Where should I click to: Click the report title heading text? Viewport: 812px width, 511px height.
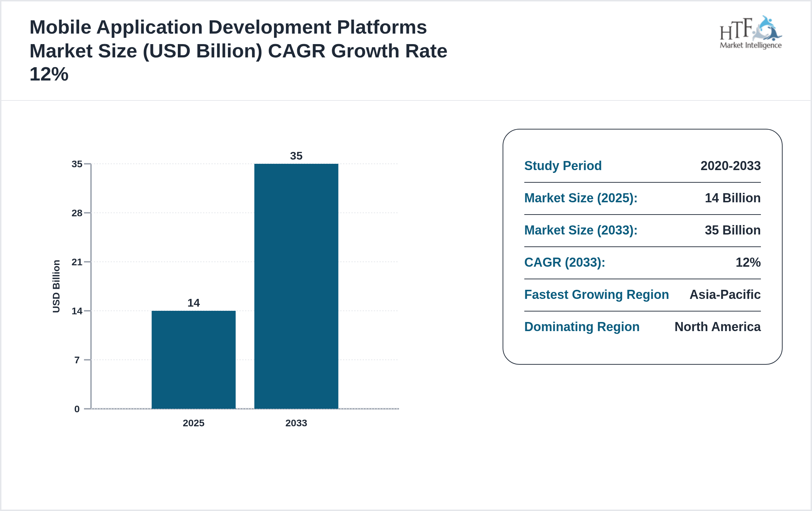click(x=238, y=50)
